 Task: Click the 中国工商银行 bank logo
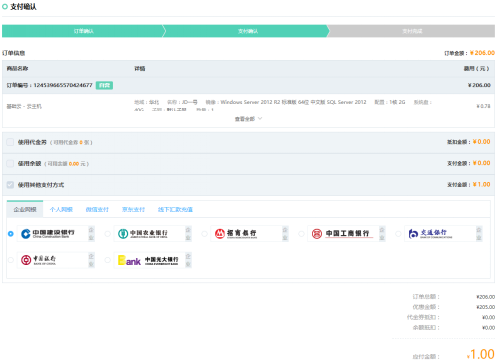coord(343,234)
